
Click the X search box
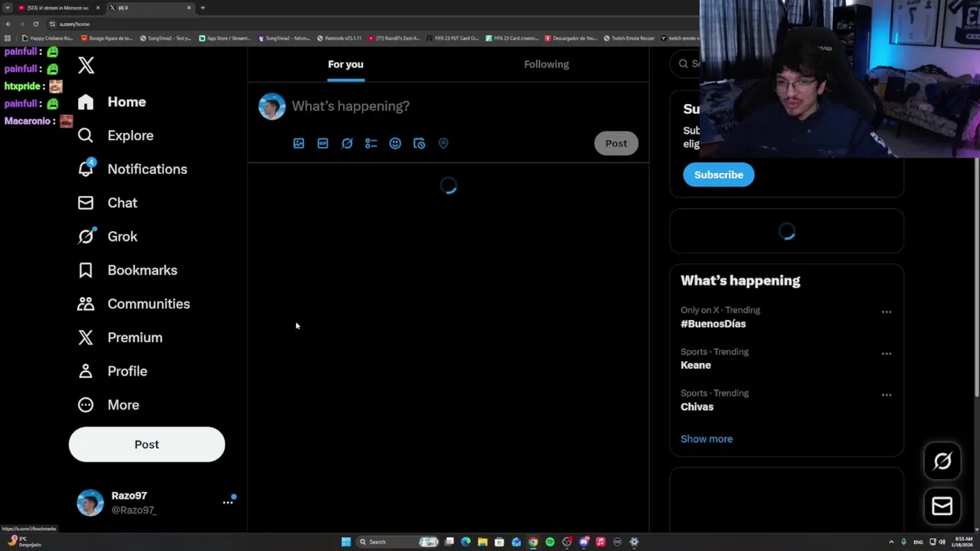pyautogui.click(x=686, y=64)
